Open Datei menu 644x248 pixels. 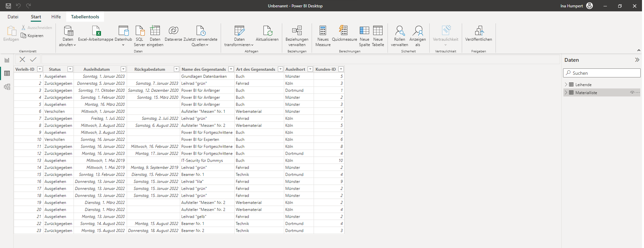click(x=13, y=17)
